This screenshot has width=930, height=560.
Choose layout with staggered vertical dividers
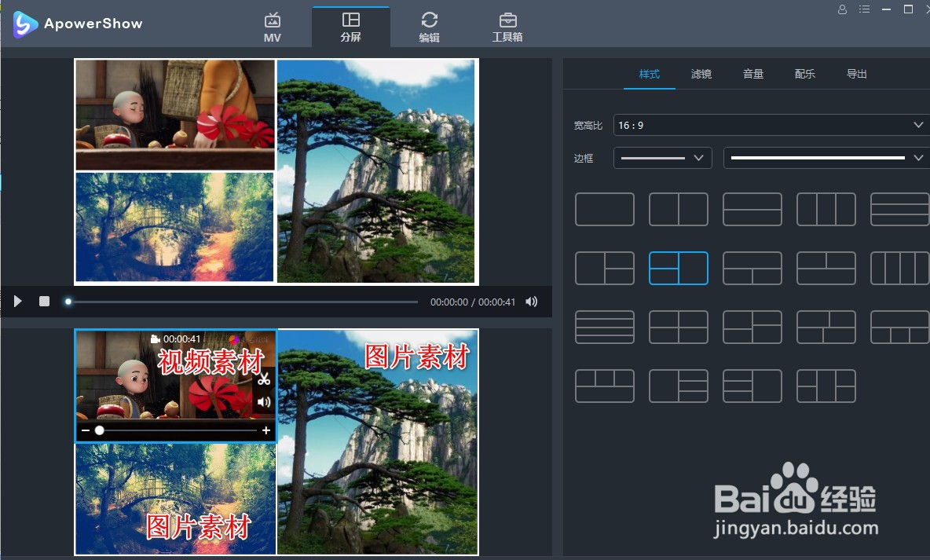(x=826, y=327)
